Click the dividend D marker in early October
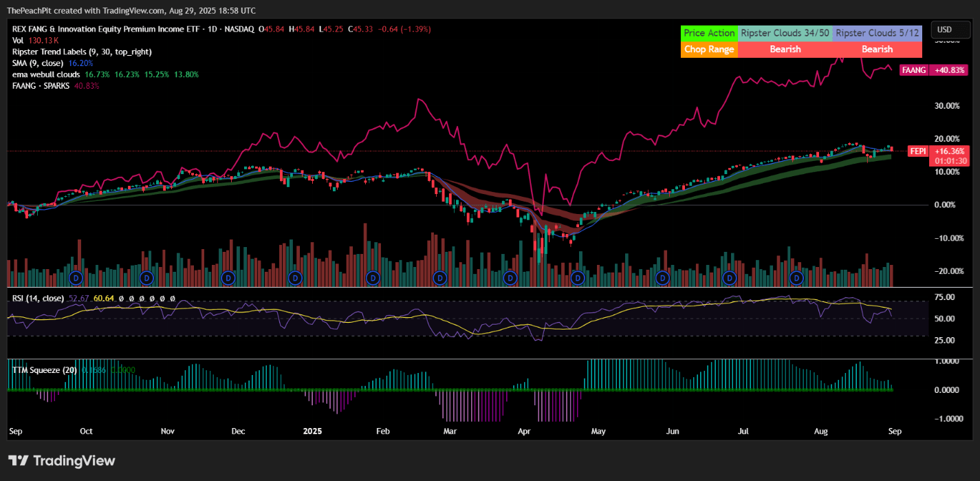This screenshot has height=481, width=980. [76, 278]
